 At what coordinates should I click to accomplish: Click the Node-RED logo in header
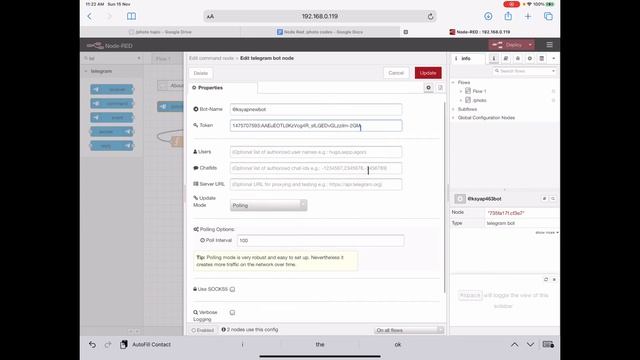(109, 46)
